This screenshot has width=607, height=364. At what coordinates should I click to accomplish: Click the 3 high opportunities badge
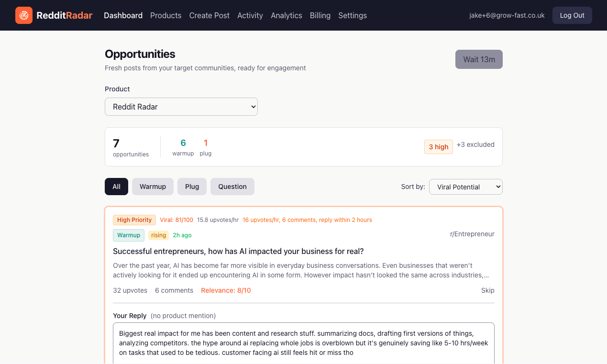[x=438, y=146]
